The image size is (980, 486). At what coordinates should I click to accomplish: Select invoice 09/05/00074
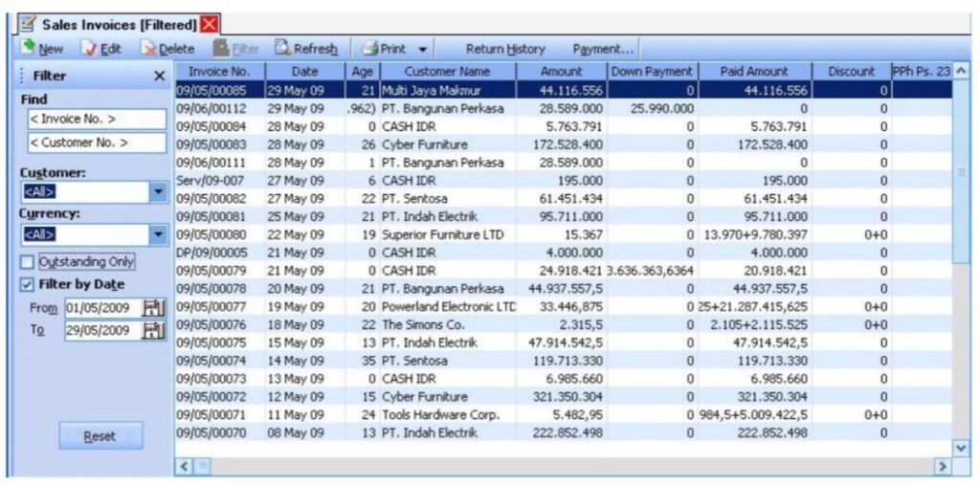click(211, 361)
